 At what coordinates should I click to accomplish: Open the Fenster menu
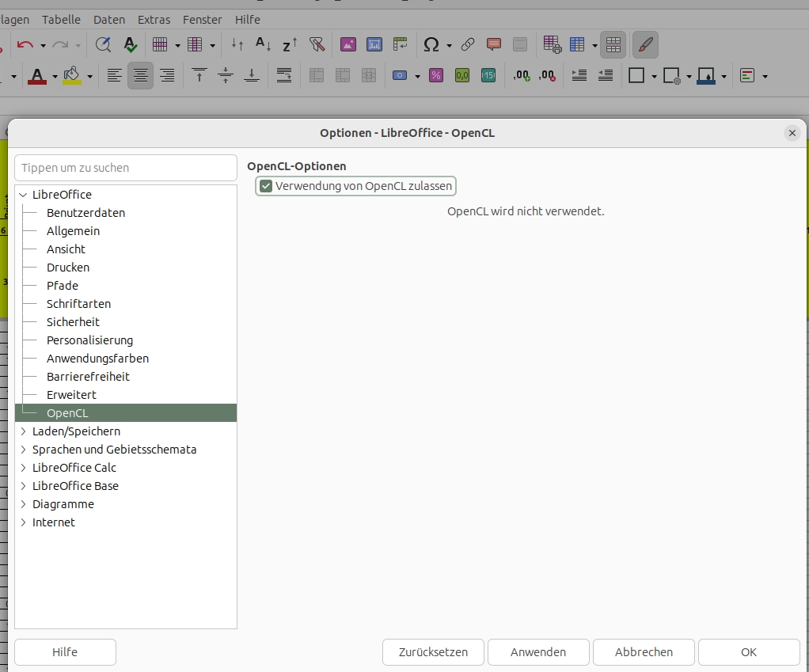(x=203, y=19)
